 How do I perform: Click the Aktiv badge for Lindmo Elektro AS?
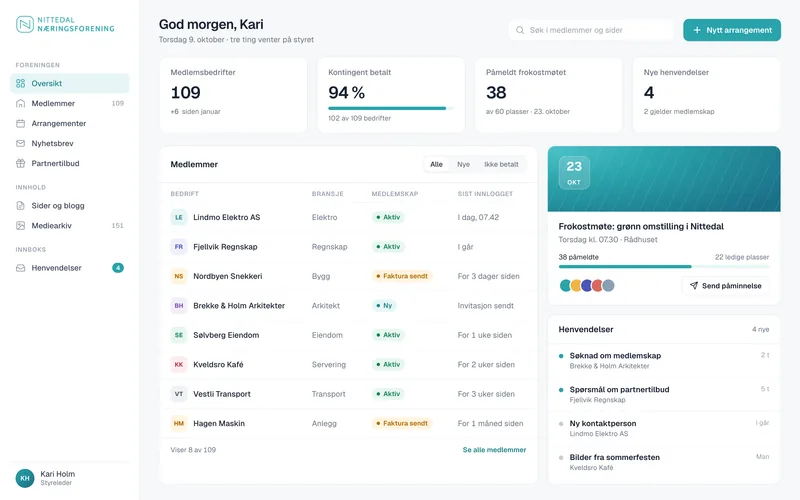pos(388,217)
